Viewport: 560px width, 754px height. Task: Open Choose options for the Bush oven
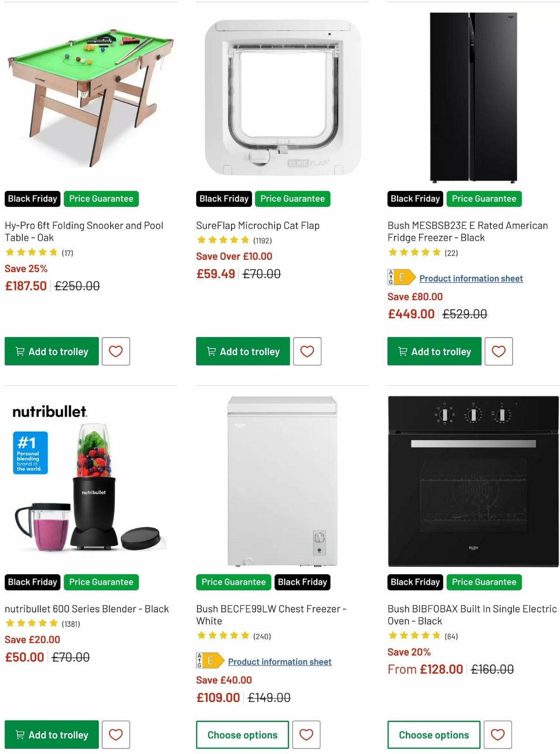point(433,735)
